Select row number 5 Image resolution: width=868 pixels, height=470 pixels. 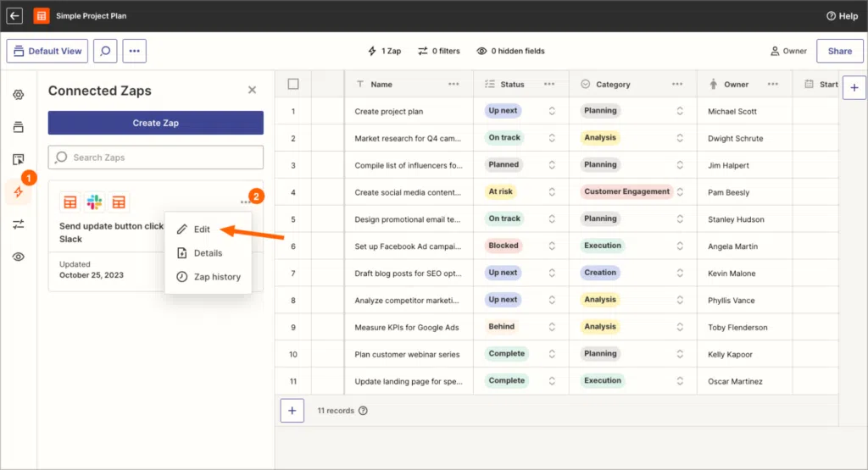(x=293, y=219)
